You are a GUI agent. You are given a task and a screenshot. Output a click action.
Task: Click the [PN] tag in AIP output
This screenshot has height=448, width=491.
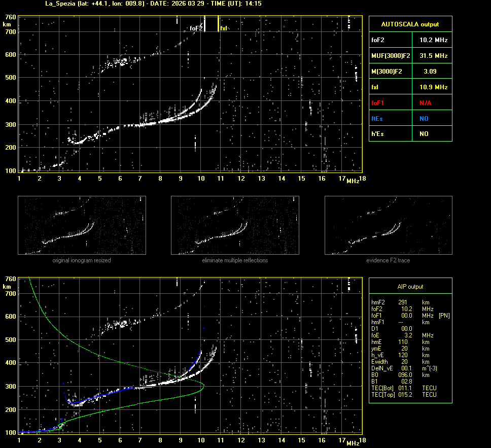(444, 316)
